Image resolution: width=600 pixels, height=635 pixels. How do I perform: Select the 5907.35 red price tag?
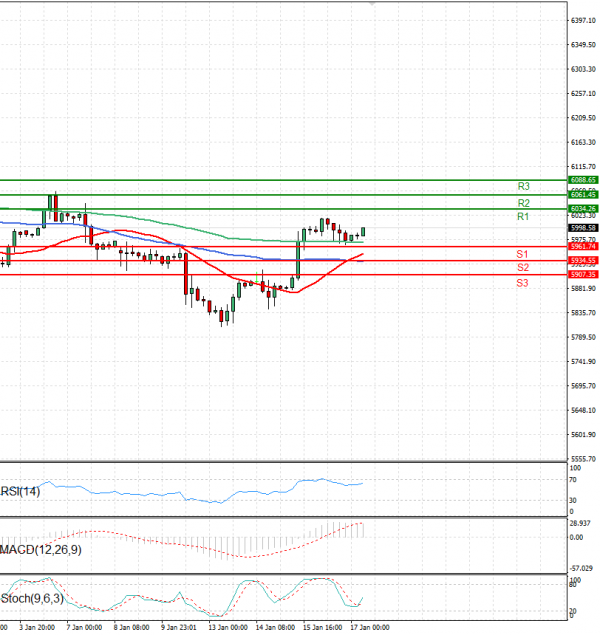point(584,274)
